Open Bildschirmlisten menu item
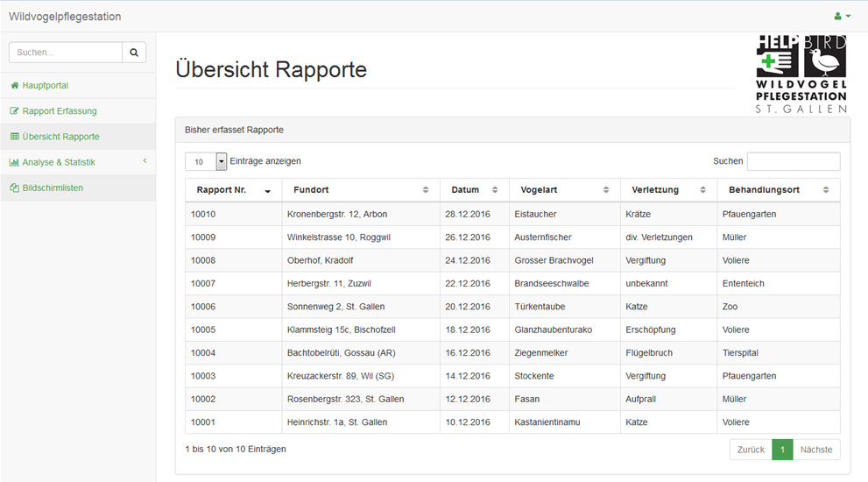 53,188
